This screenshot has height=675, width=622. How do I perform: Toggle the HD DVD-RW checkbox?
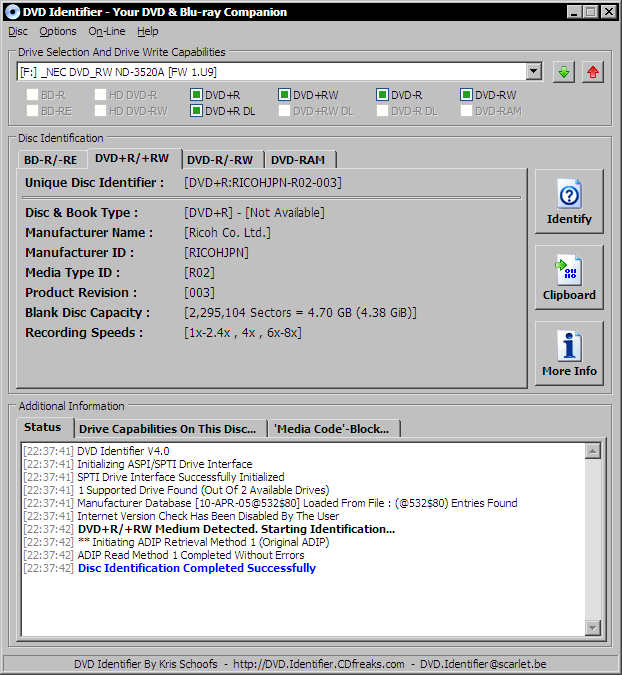[x=100, y=111]
